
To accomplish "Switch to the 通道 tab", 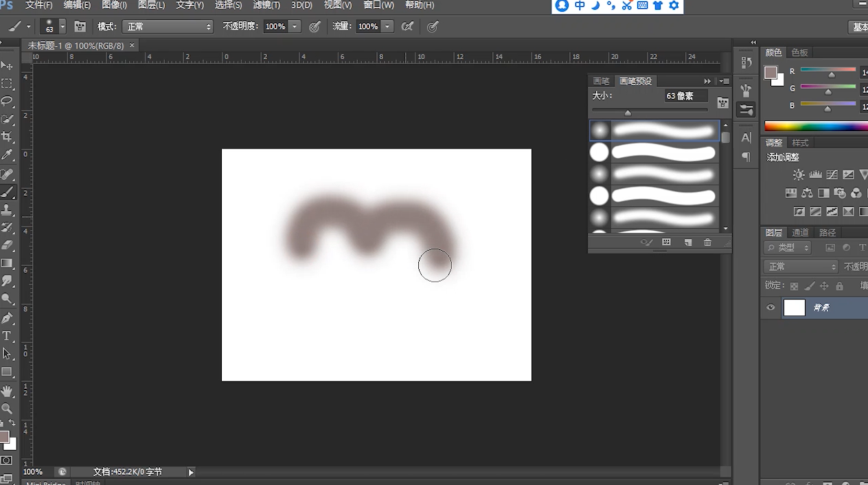I will [800, 232].
